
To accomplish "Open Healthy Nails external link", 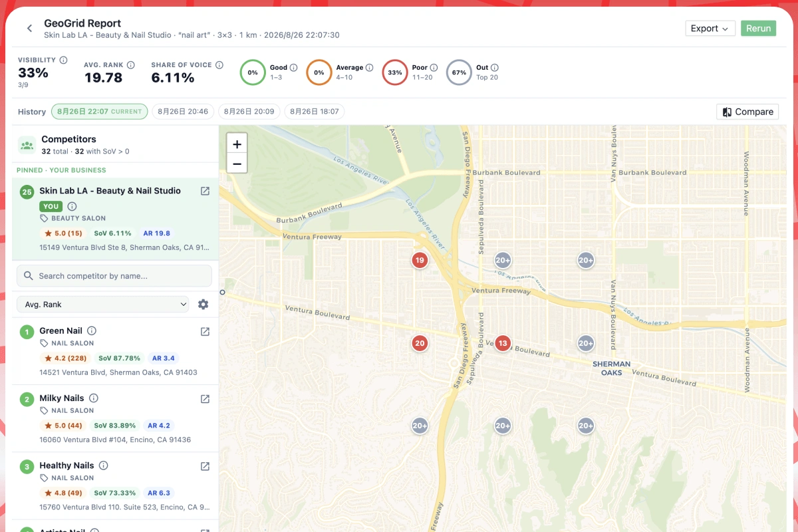I will 205,466.
